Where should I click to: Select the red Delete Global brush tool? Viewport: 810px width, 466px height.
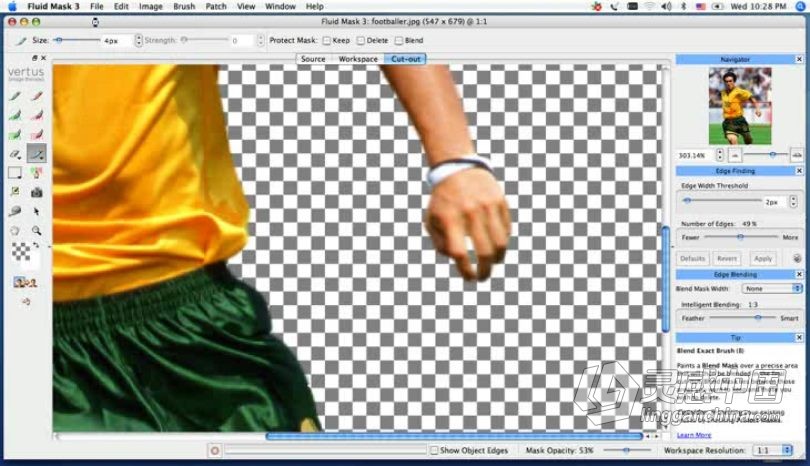tap(37, 135)
